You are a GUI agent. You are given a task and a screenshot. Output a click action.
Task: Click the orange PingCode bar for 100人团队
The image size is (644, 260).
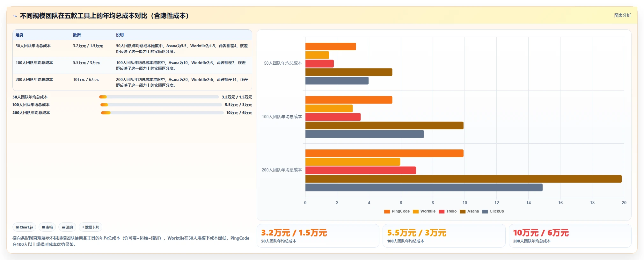pyautogui.click(x=349, y=100)
